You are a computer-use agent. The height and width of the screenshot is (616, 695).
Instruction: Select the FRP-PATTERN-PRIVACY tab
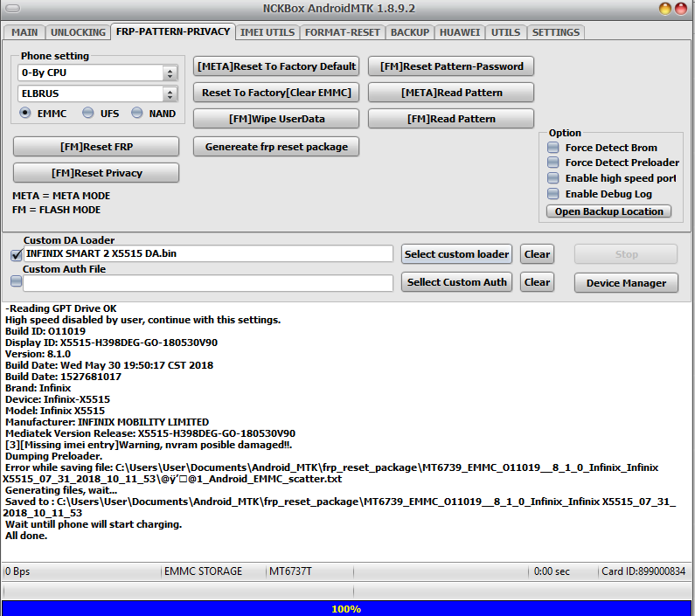[173, 31]
